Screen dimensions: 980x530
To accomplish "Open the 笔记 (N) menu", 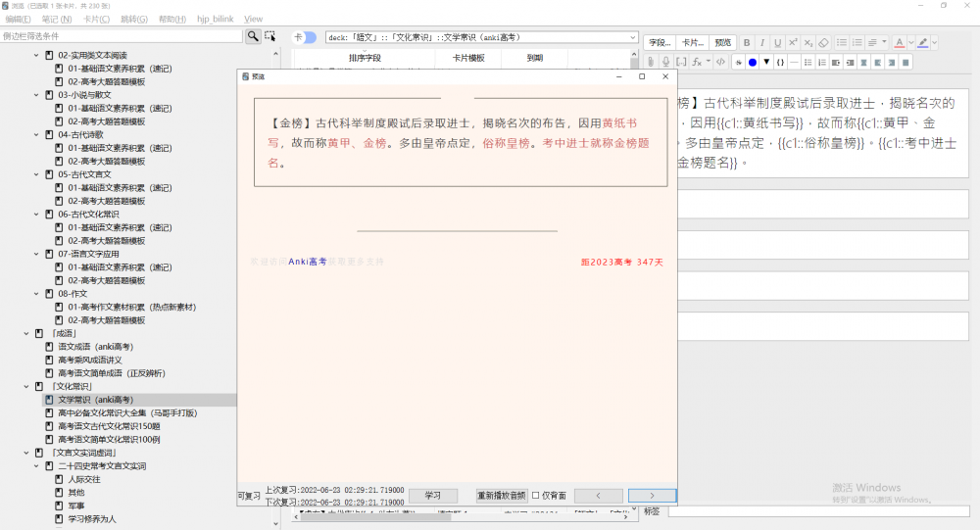I will pos(56,20).
